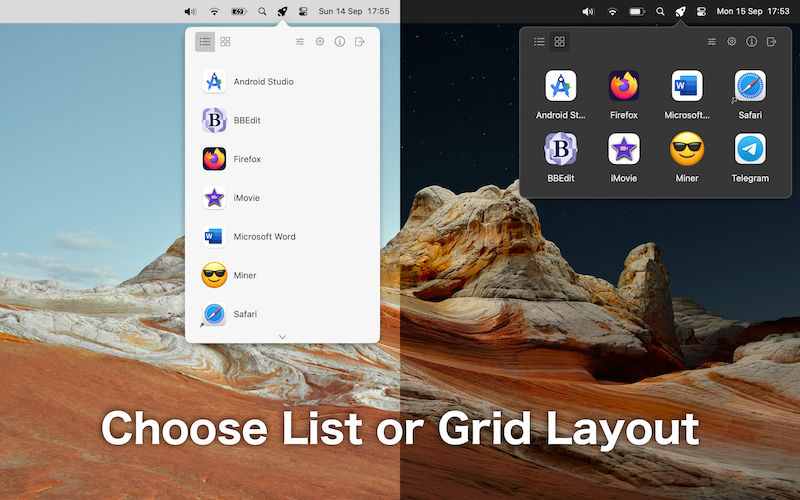The image size is (800, 500).
Task: Switch light panel to grid layout
Action: 225,42
